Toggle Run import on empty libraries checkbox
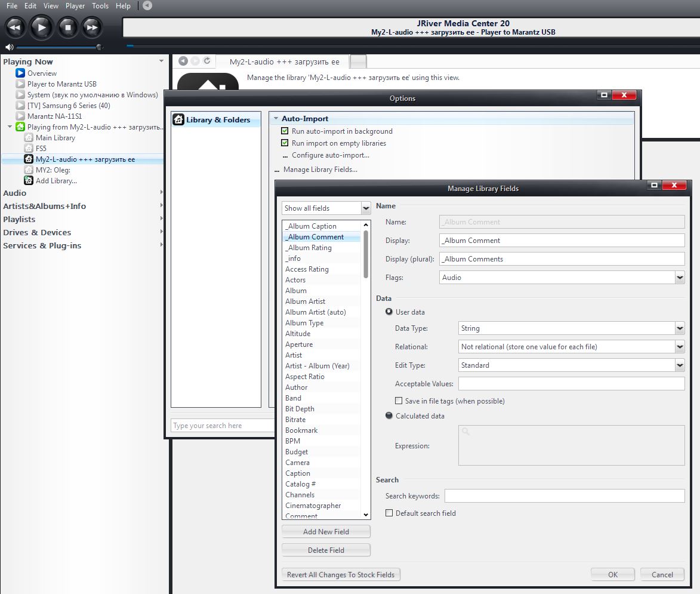This screenshot has height=594, width=700. [x=285, y=143]
